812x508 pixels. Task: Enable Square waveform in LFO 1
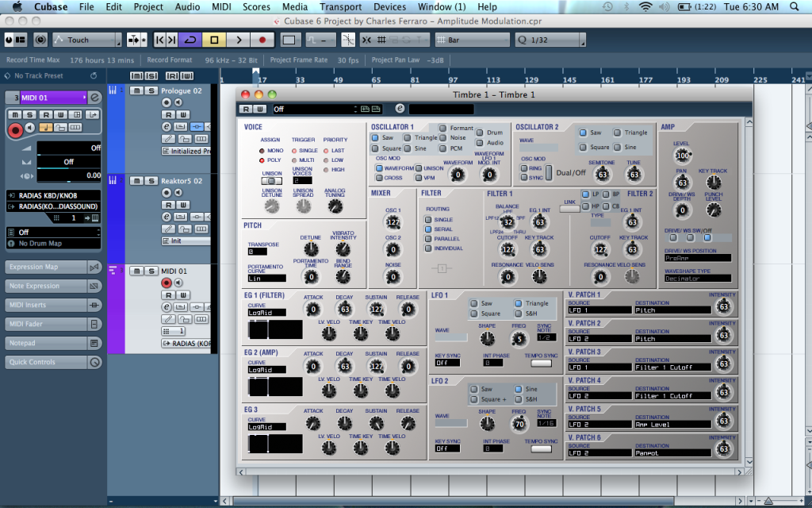click(474, 314)
